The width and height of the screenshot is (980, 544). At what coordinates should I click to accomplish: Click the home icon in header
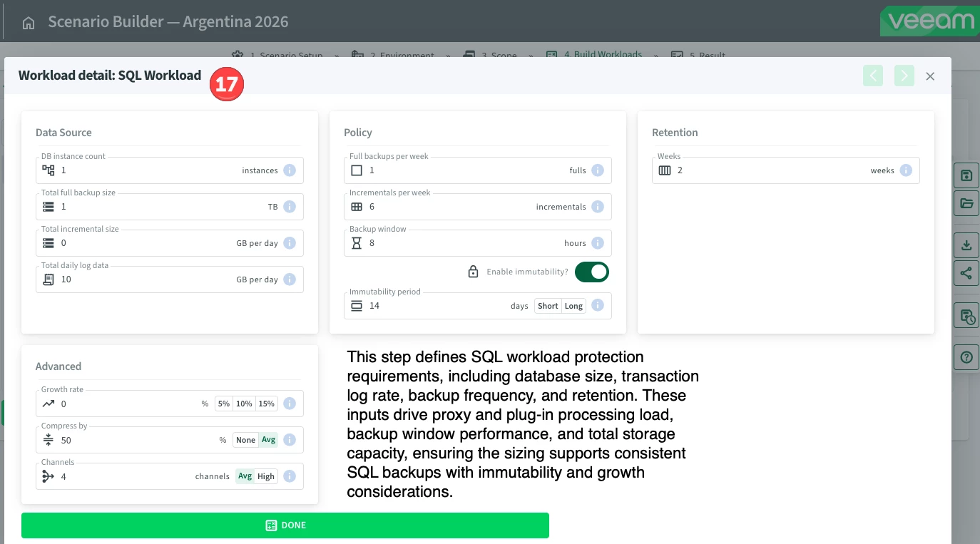pyautogui.click(x=29, y=23)
